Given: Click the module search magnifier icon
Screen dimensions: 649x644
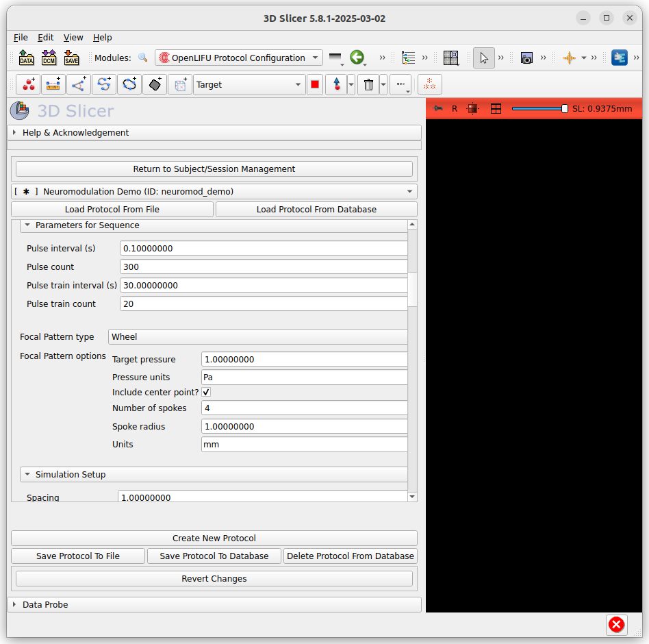Looking at the screenshot, I should point(143,58).
